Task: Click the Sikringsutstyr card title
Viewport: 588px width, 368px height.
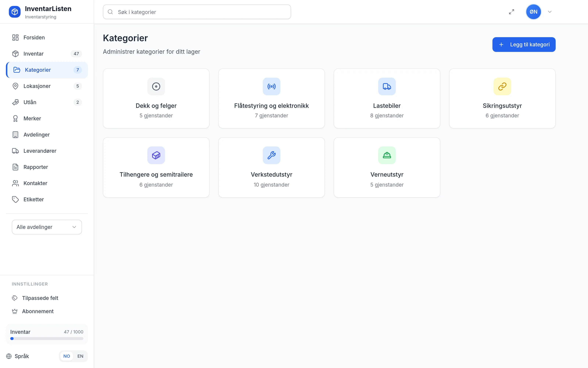Action: click(x=502, y=106)
